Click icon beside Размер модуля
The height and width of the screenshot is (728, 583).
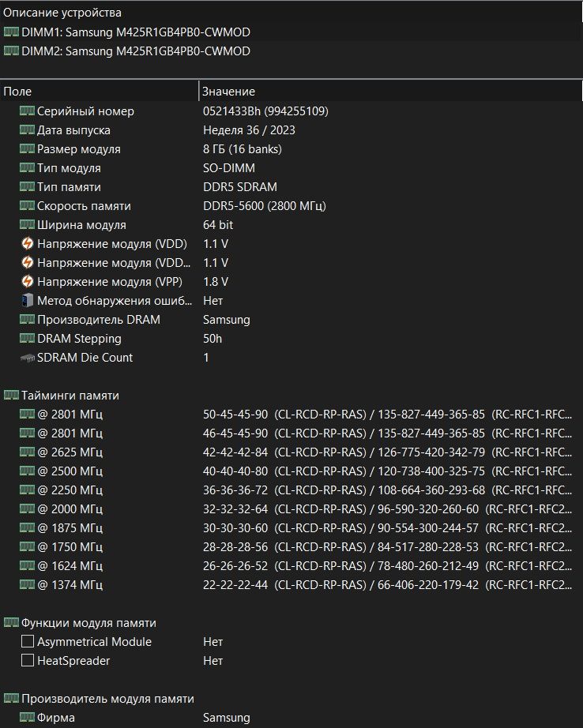click(27, 148)
